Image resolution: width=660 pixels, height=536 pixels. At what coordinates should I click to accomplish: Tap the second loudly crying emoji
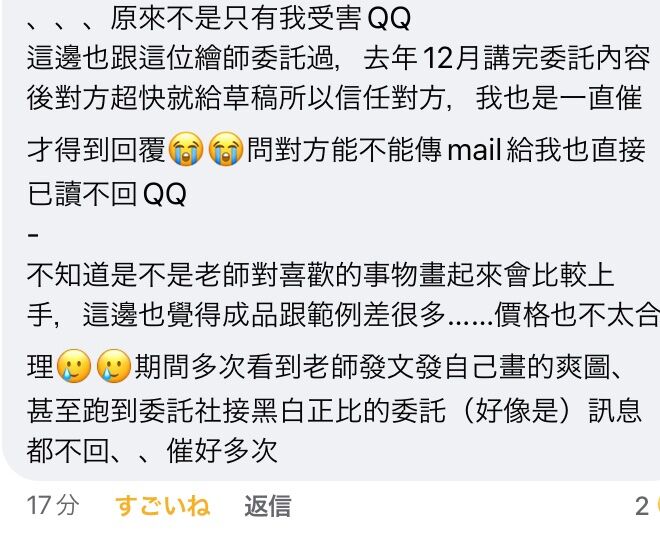click(226, 149)
